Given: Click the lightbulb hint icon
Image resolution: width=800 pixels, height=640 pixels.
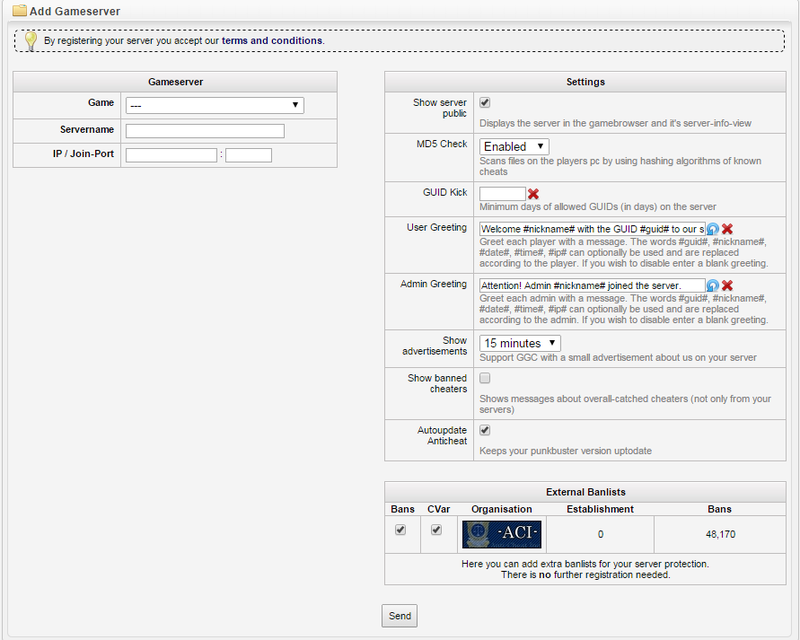Looking at the screenshot, I should pos(31,41).
